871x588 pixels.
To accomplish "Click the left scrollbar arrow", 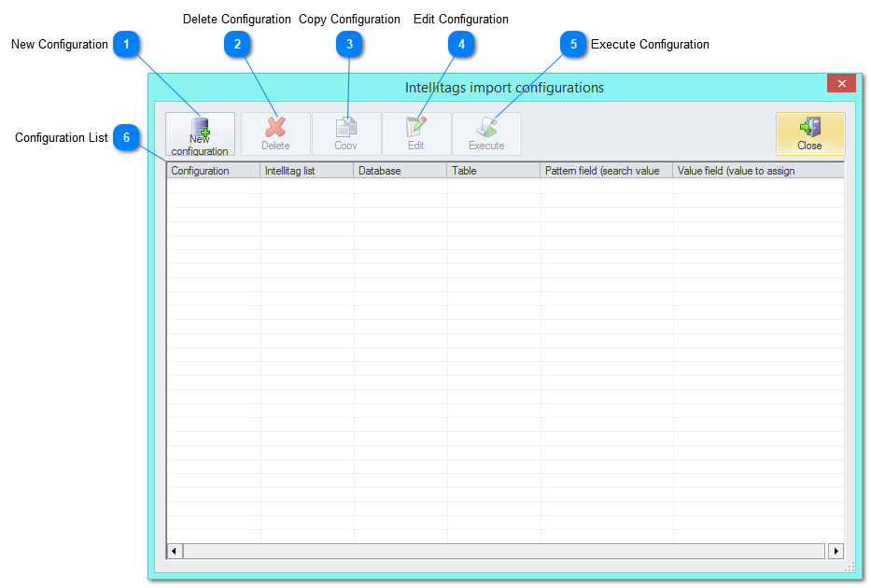I will coord(173,552).
